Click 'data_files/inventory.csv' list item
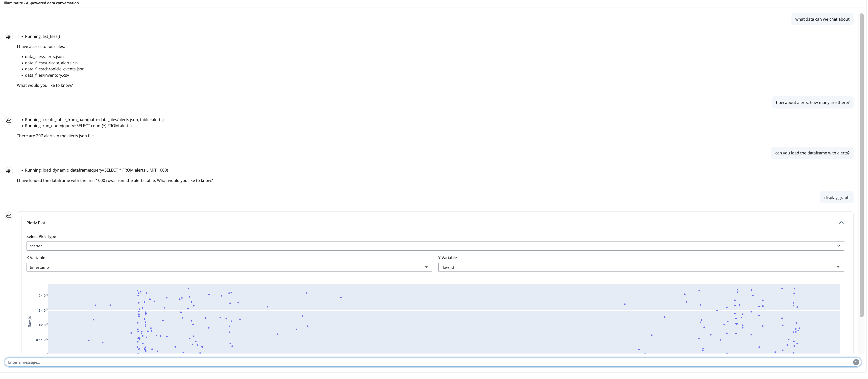Viewport: 868px width, 379px height. (47, 75)
